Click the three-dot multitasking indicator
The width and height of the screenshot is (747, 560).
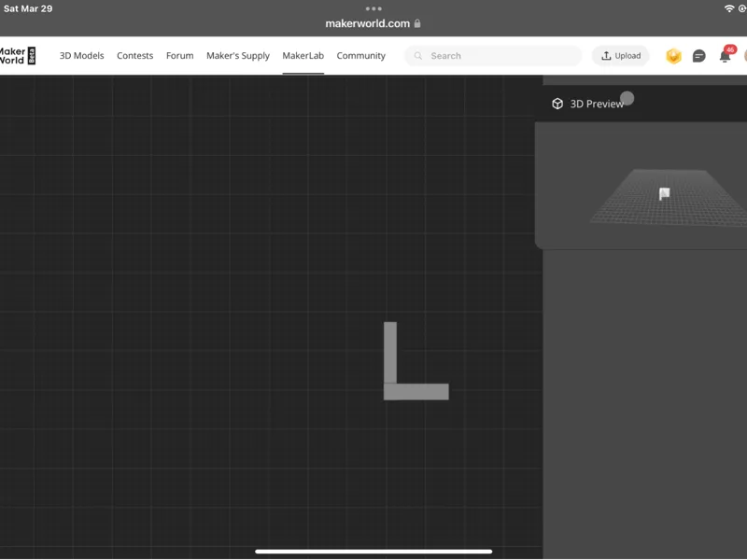point(373,8)
